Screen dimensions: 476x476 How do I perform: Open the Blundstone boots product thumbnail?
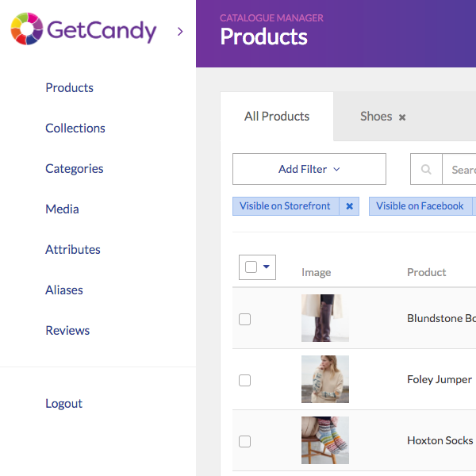[x=325, y=318]
